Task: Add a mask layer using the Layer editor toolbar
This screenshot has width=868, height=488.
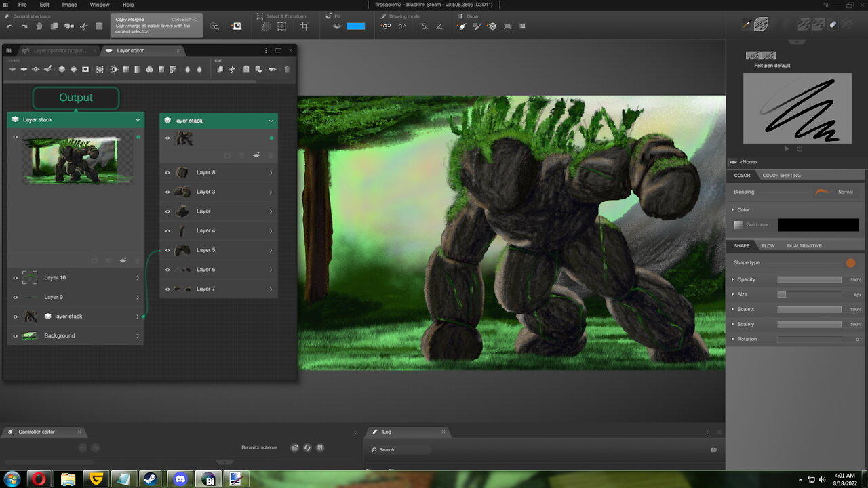Action: click(x=85, y=69)
